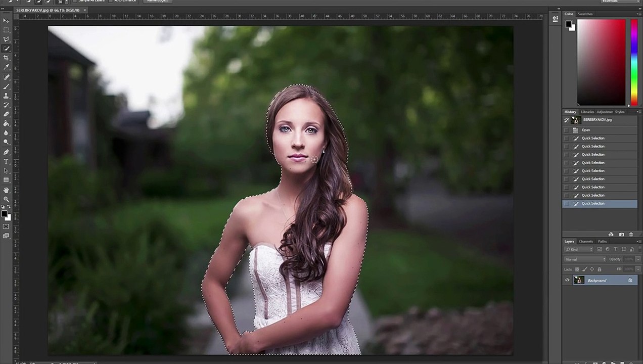The width and height of the screenshot is (643, 364).
Task: Select the Zoom tool
Action: [x=6, y=199]
